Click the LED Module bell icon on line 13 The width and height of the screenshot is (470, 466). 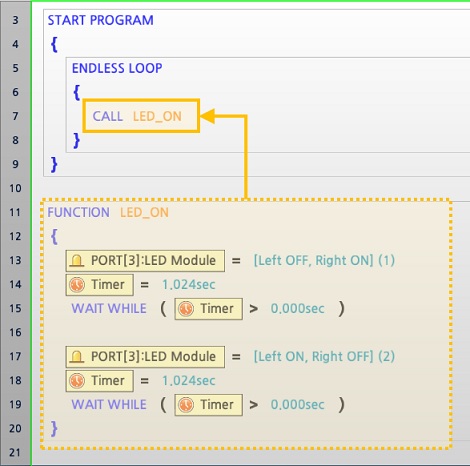(77, 261)
